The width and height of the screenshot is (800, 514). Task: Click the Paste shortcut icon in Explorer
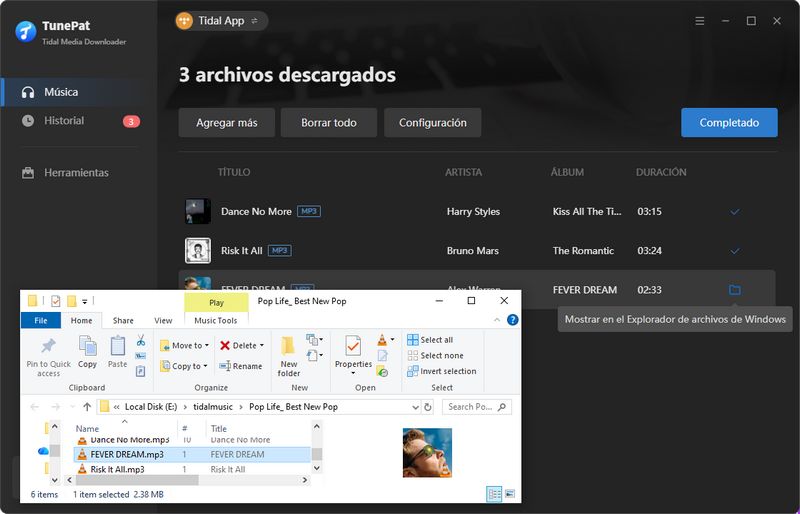(141, 371)
